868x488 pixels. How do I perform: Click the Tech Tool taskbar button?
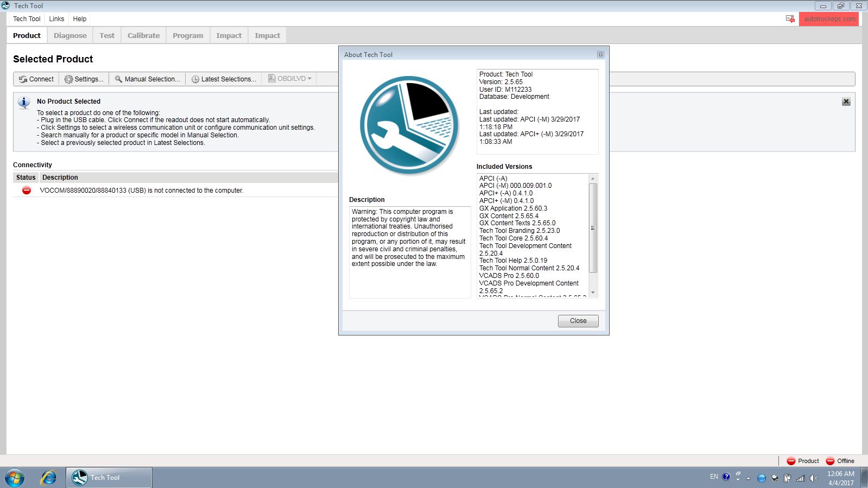click(x=109, y=478)
